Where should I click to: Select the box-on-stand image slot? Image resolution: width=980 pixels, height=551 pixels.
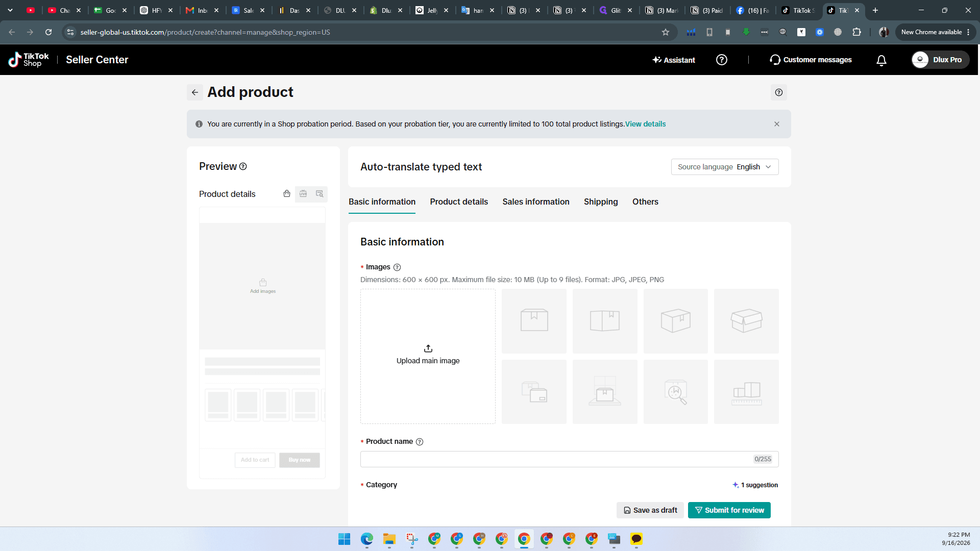coord(605,392)
